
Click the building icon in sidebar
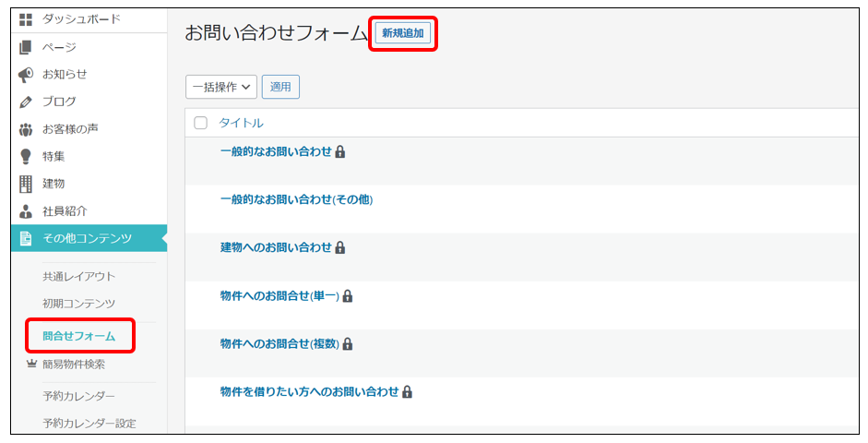click(x=26, y=184)
